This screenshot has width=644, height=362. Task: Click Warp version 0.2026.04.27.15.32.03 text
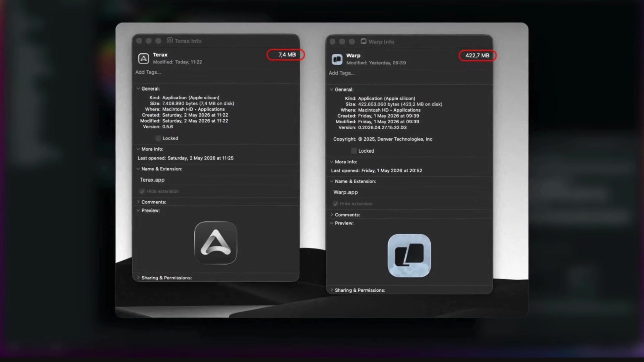point(382,128)
